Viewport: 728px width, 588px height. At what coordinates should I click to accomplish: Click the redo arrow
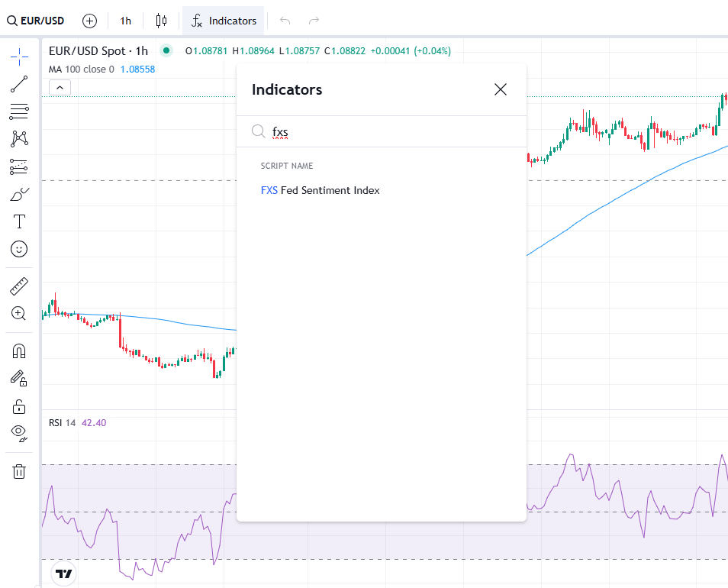(x=314, y=21)
